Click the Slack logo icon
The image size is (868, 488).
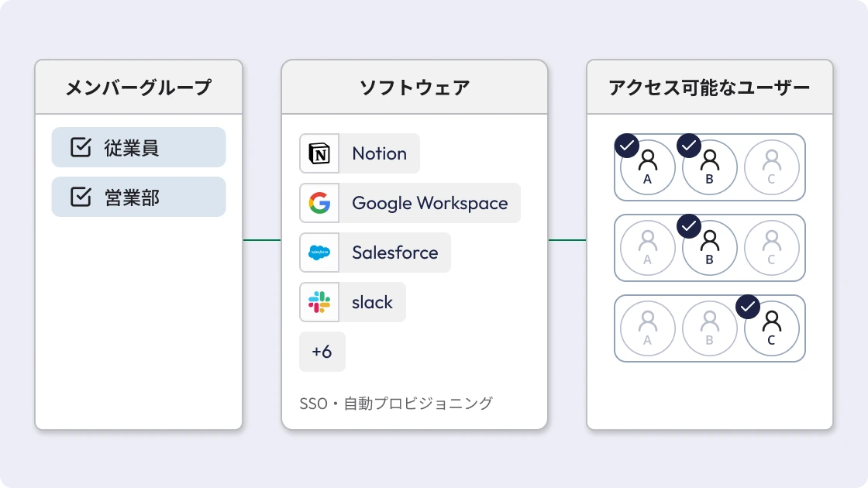tap(319, 302)
